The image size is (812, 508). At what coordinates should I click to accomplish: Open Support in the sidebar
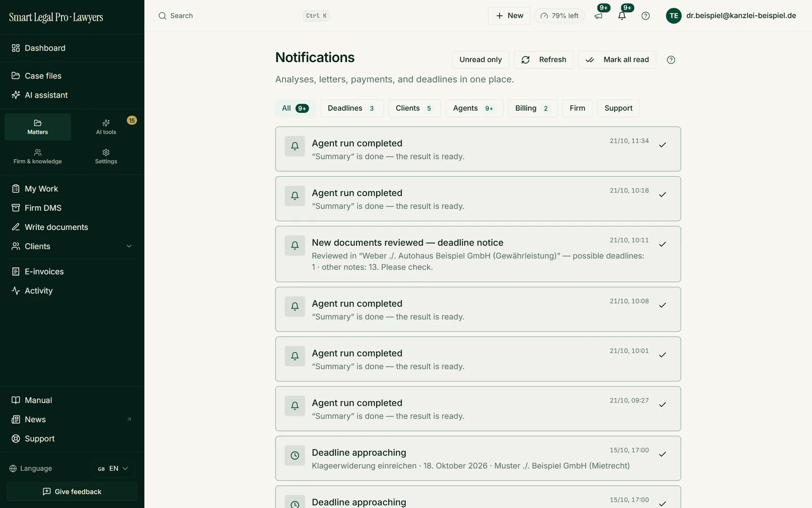coord(72,438)
